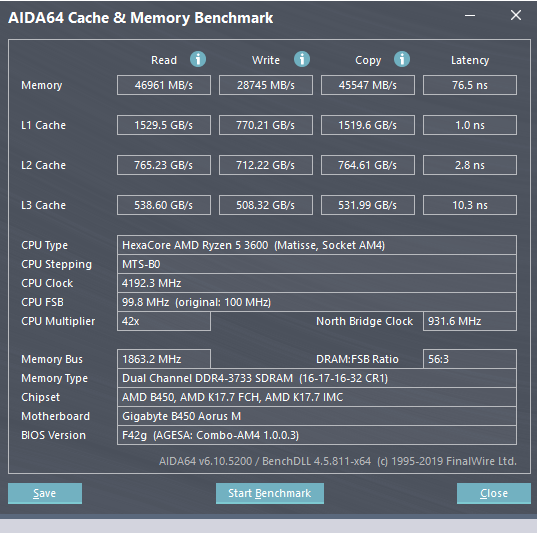Click the window title AIDA64 Cache & Memory Benchmark
This screenshot has width=537, height=533.
pos(141,18)
